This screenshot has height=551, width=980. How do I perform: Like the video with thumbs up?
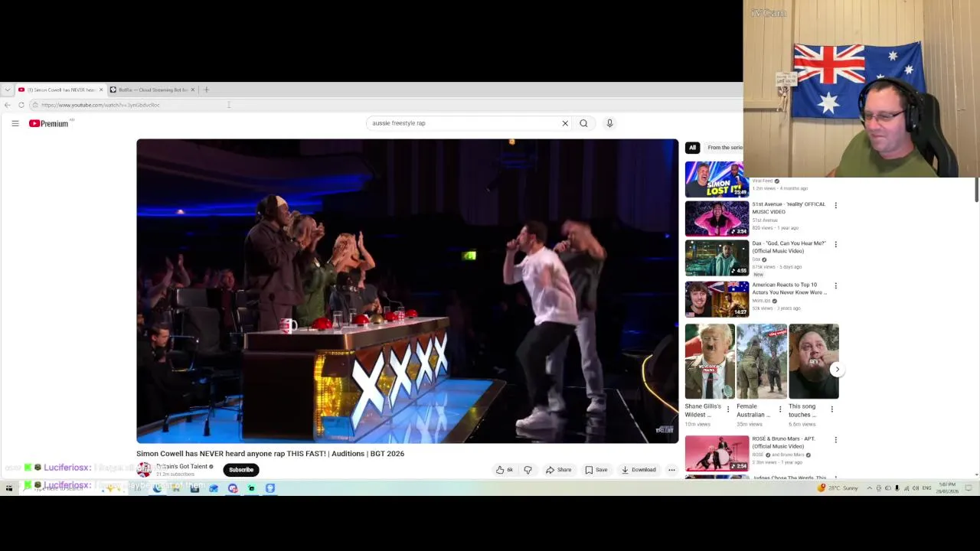tap(505, 470)
